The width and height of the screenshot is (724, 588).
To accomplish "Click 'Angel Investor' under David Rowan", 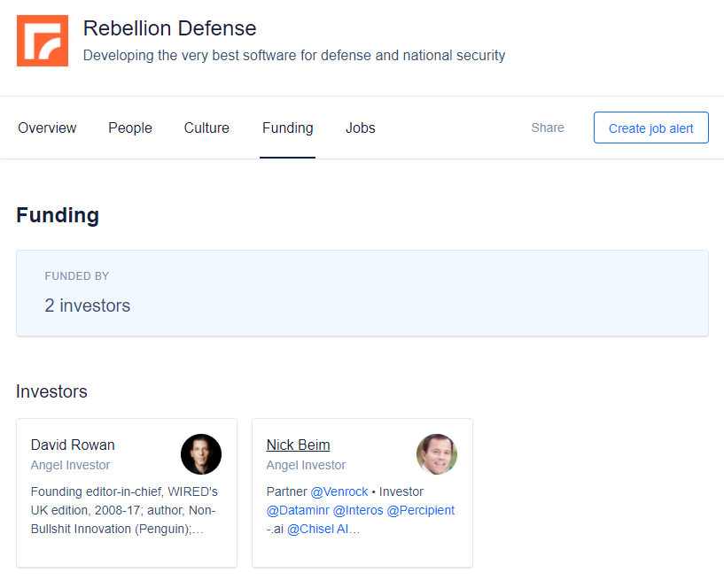I will [x=70, y=465].
